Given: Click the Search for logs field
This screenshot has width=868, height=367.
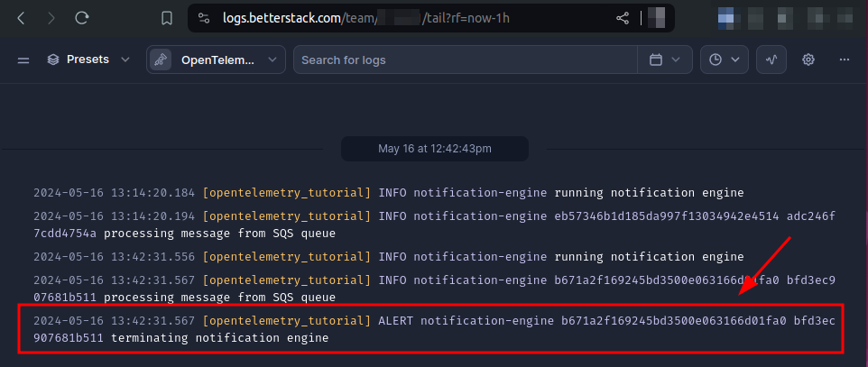Looking at the screenshot, I should [465, 60].
